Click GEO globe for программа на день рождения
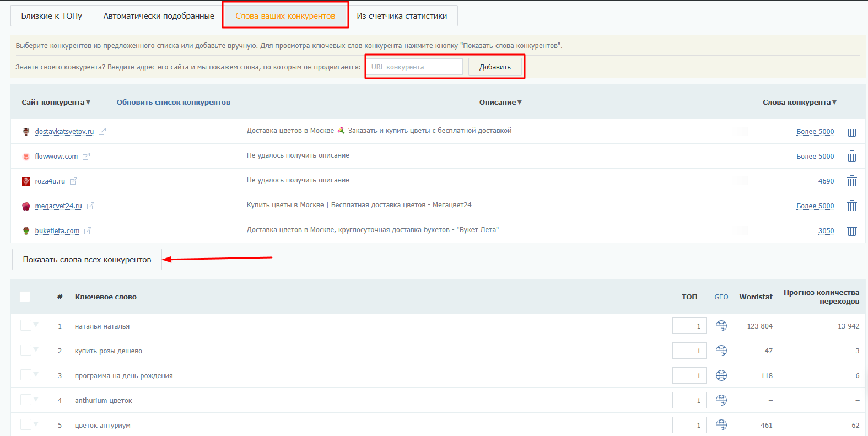This screenshot has width=868, height=436. coord(721,375)
